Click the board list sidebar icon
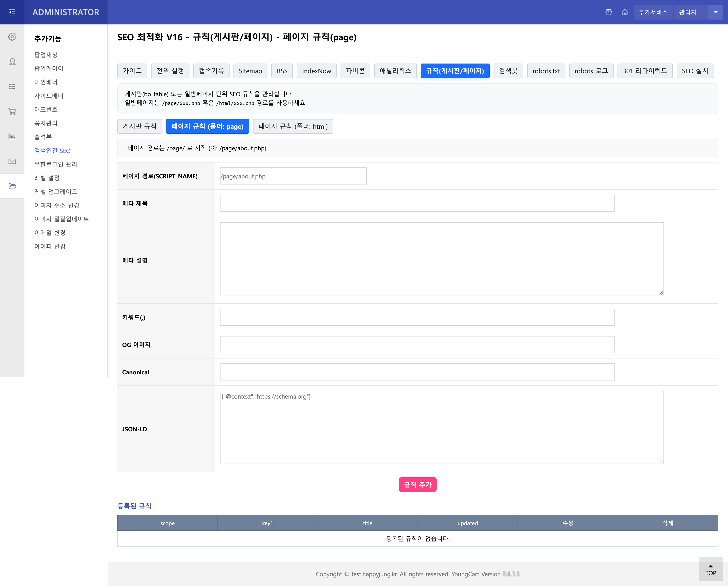 pos(12,87)
